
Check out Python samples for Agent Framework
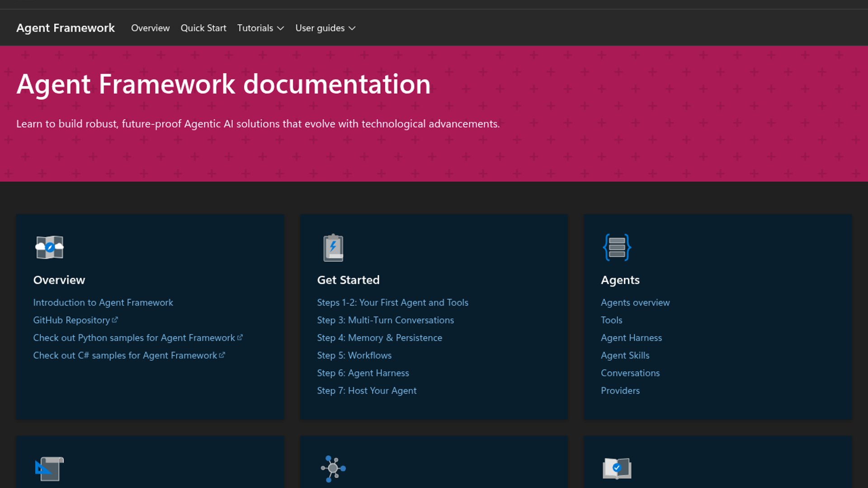click(134, 338)
